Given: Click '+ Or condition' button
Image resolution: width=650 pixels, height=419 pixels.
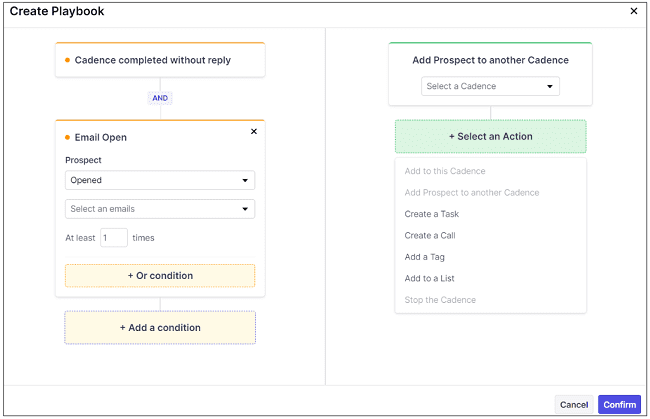Looking at the screenshot, I should 160,275.
